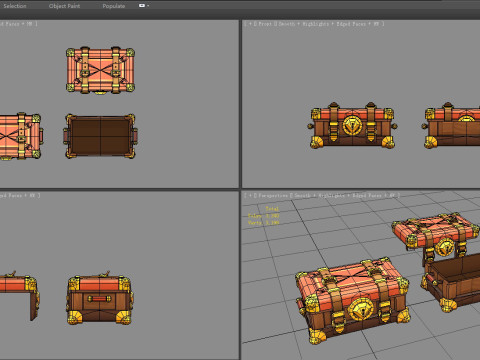The height and width of the screenshot is (360, 480).
Task: Open the Perspective viewport's Smooth + Highlights menu
Action: pos(320,195)
